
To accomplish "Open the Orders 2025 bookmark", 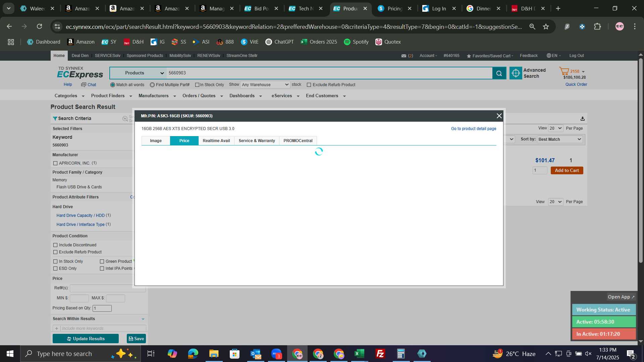I will tap(319, 42).
